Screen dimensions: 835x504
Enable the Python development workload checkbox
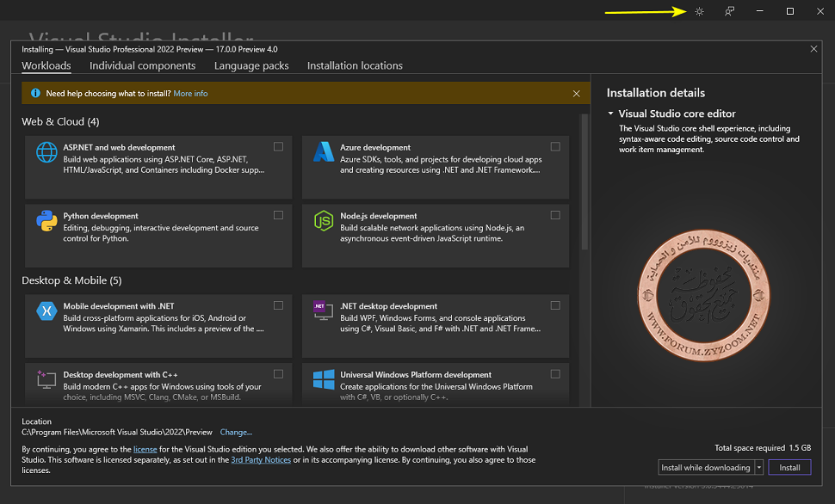pos(279,215)
